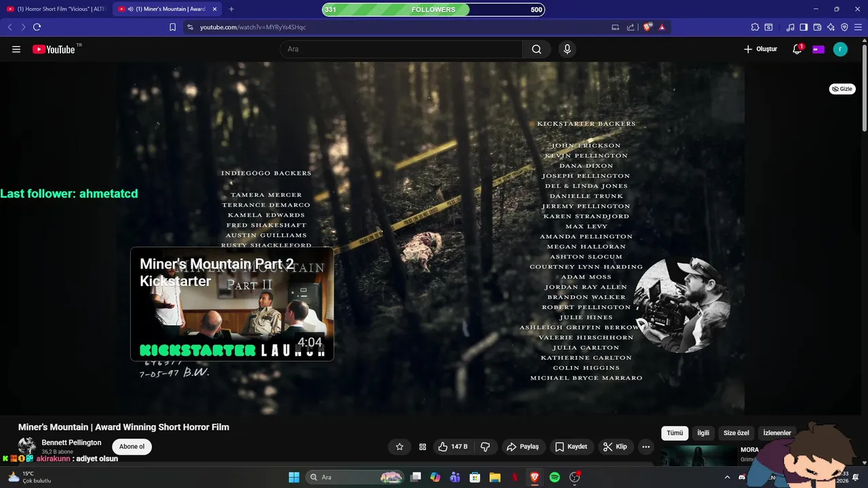The image size is (868, 488).
Task: Show hidden system tray icons chevron
Action: pos(728,477)
